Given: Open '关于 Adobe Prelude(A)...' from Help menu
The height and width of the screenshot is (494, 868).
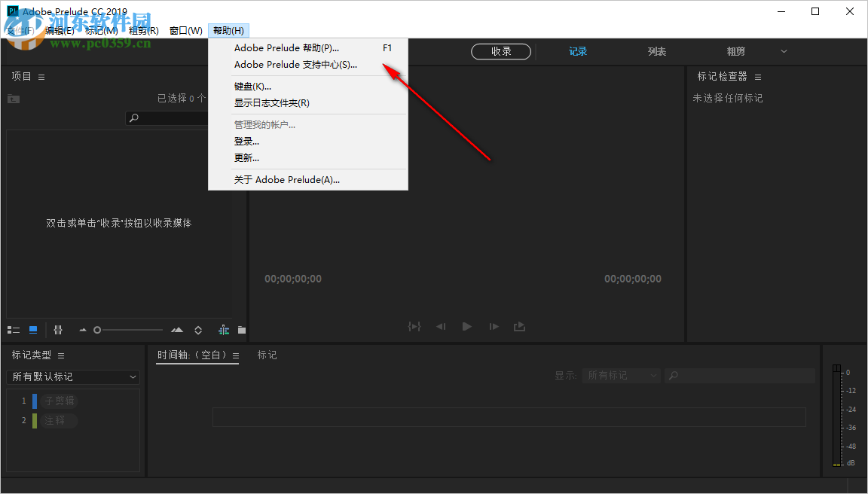Looking at the screenshot, I should [x=285, y=179].
